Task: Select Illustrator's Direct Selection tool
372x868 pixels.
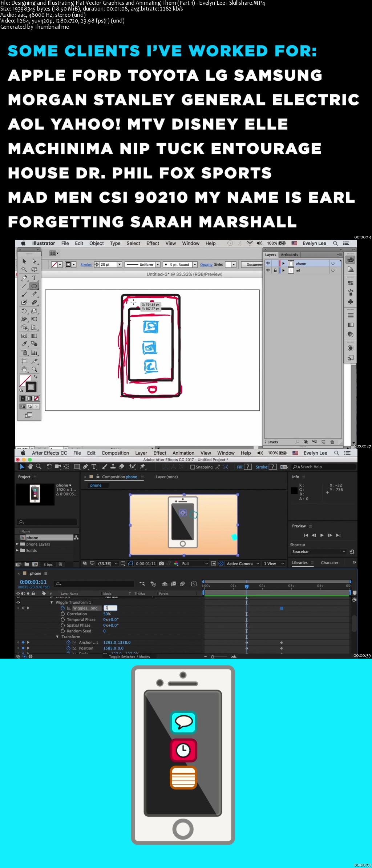Action: [x=34, y=261]
